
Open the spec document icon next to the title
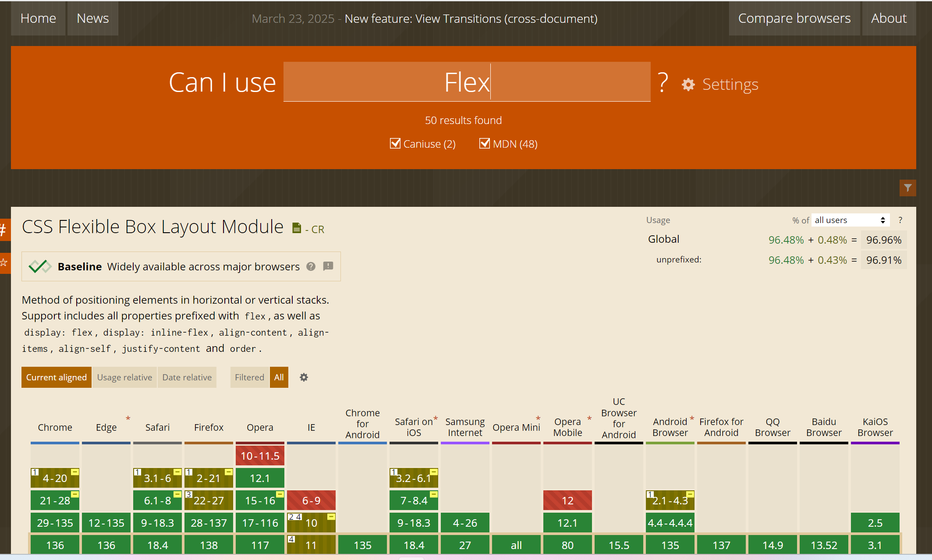click(297, 228)
